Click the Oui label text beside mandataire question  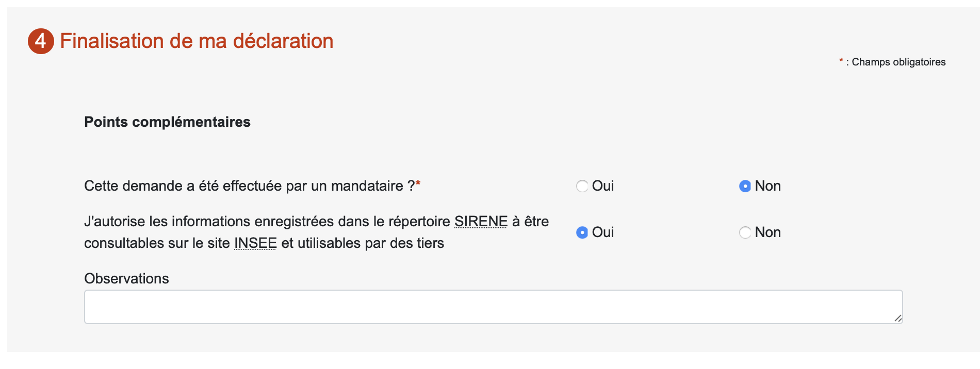603,186
